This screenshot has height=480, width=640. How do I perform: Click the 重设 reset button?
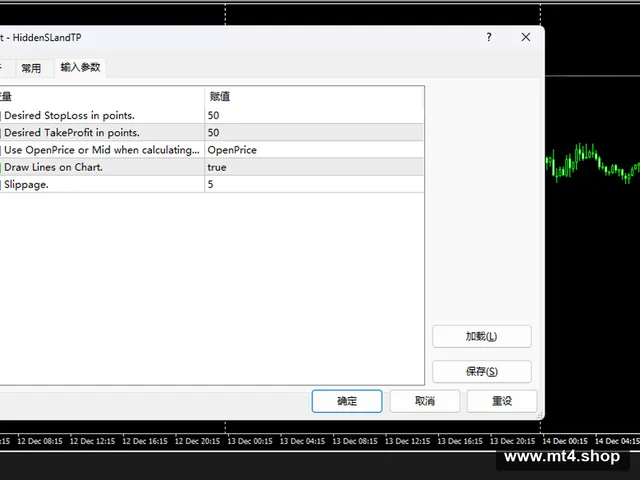502,401
